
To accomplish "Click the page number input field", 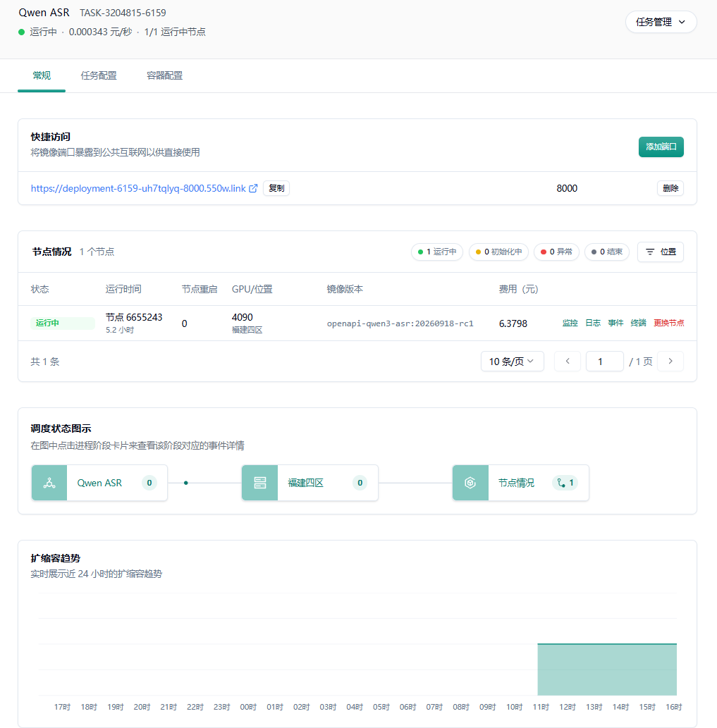I will (605, 362).
